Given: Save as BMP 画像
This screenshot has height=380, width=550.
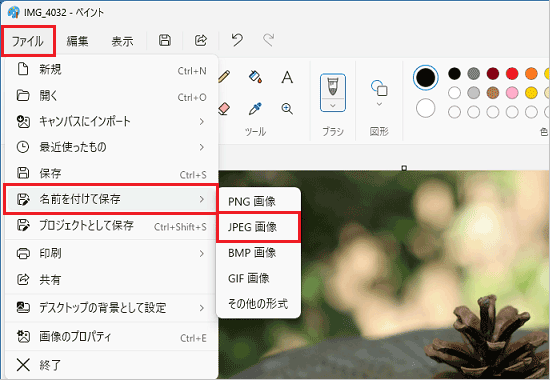Looking at the screenshot, I should 259,253.
